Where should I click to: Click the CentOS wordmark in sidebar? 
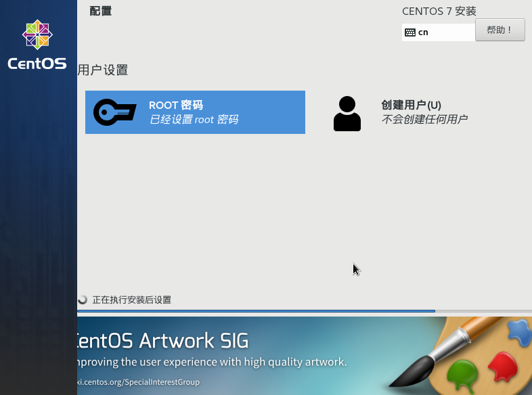tap(37, 64)
